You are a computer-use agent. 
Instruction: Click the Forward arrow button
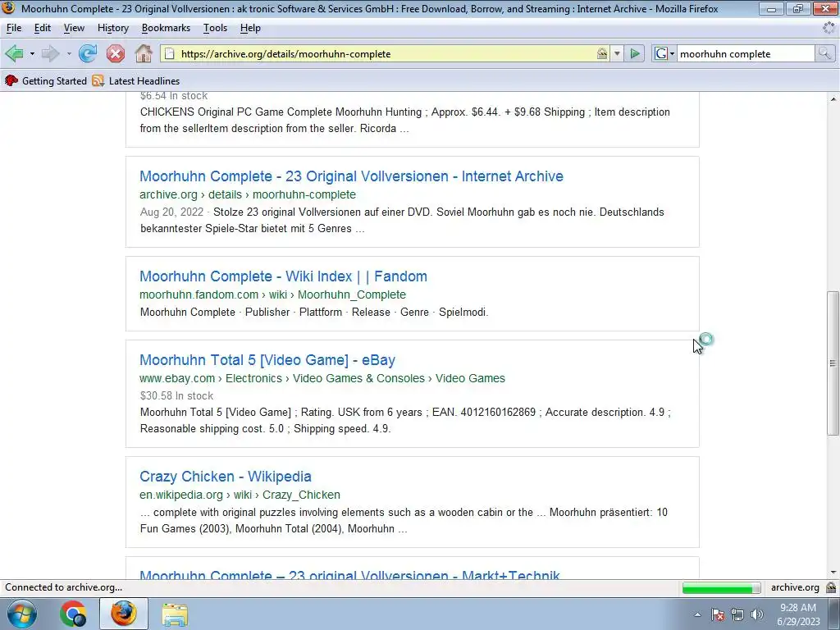[x=50, y=53]
